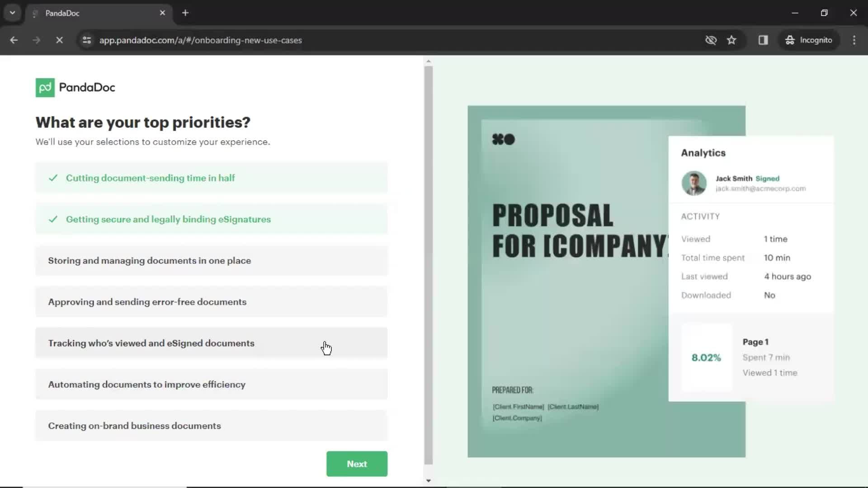Click the split screen browser icon
The width and height of the screenshot is (868, 488).
pos(763,40)
